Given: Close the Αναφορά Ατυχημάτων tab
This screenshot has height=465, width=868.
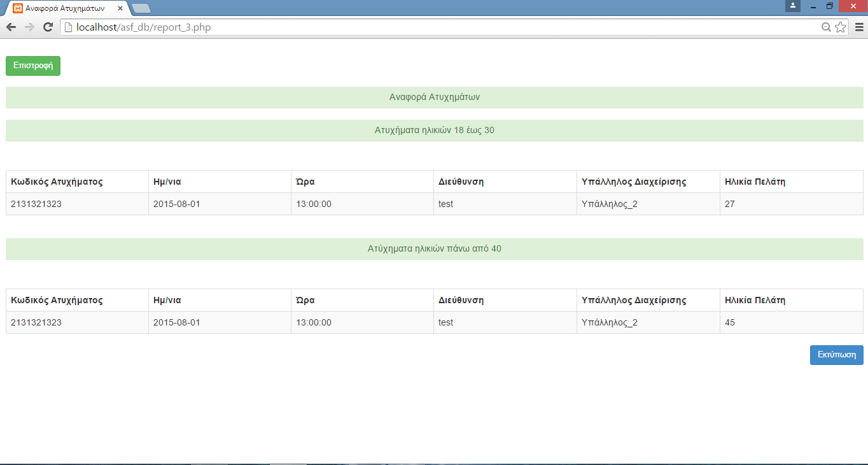Looking at the screenshot, I should coord(120,9).
